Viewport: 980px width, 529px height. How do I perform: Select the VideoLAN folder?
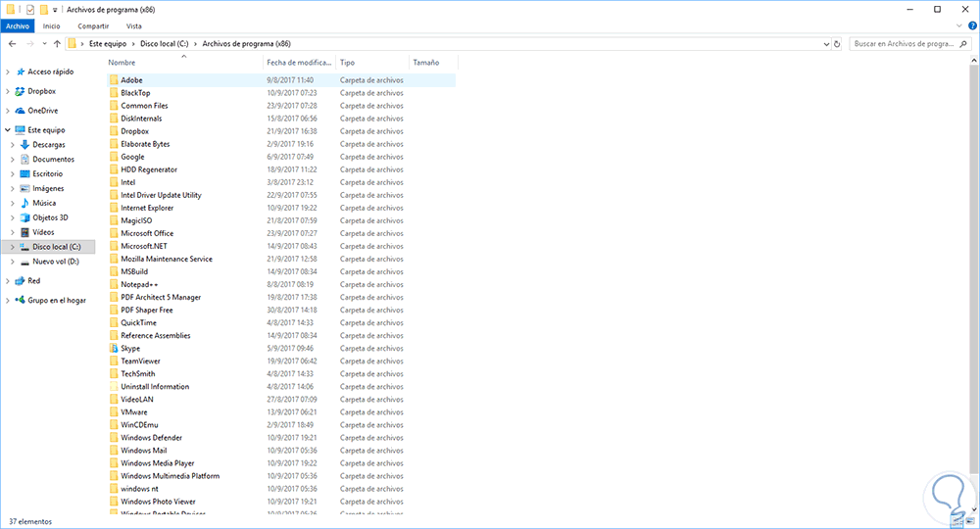137,399
